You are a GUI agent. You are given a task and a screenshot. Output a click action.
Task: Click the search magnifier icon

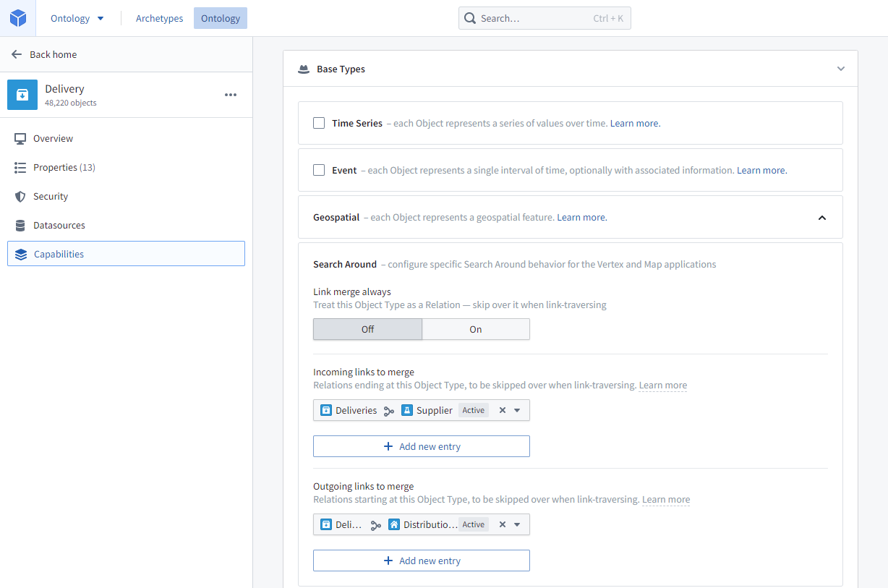point(470,18)
